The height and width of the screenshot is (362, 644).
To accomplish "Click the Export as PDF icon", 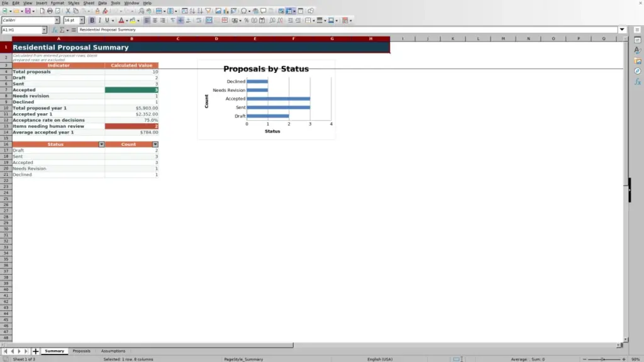I will click(x=42, y=11).
